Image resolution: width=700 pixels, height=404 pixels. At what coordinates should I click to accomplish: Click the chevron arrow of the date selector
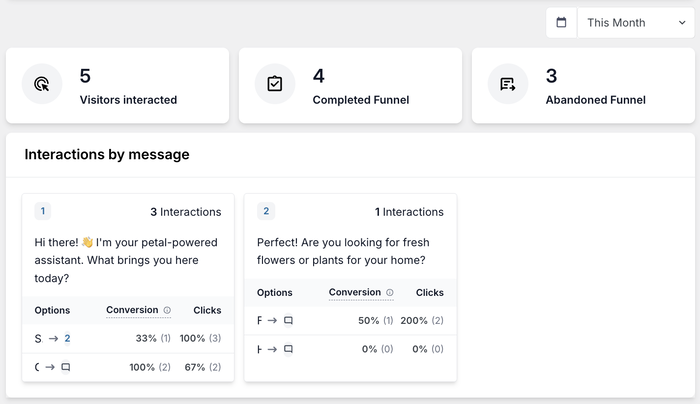tap(682, 23)
